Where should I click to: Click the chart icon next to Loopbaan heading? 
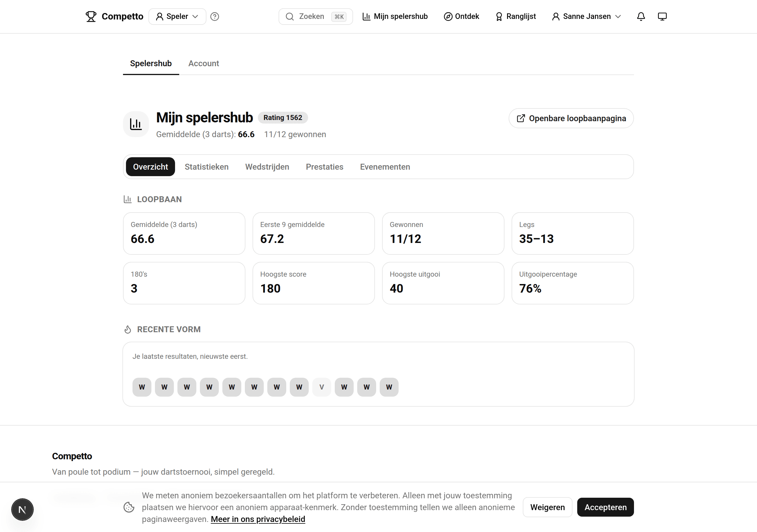[127, 199]
